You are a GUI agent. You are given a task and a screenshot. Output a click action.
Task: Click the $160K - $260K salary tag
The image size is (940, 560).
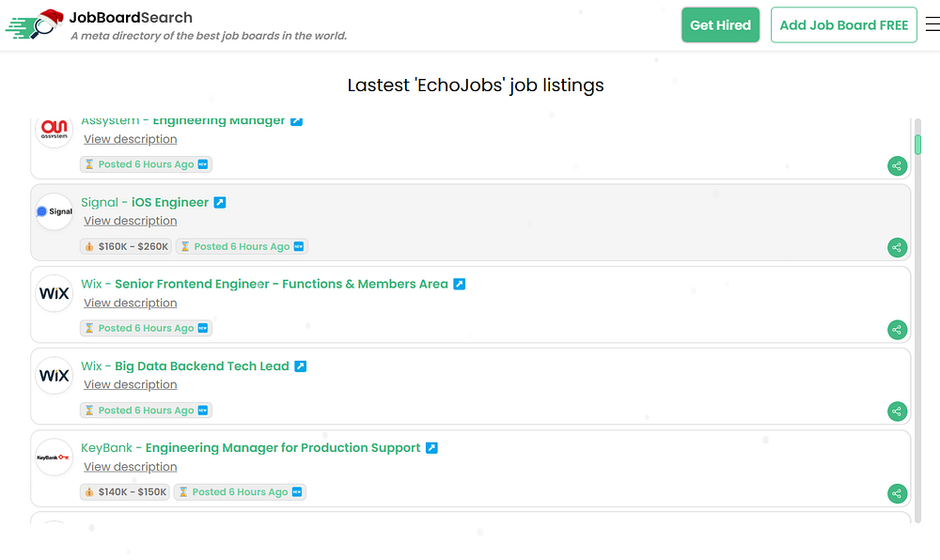(x=126, y=247)
